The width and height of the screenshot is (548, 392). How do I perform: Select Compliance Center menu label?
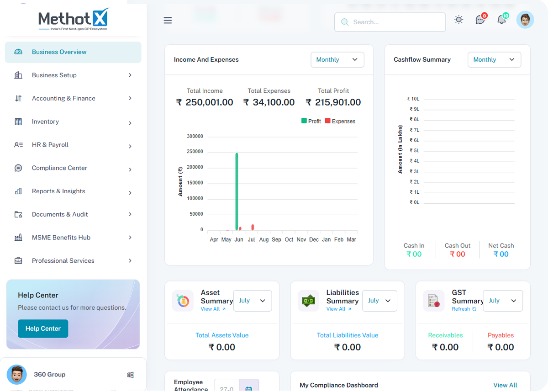coord(59,168)
